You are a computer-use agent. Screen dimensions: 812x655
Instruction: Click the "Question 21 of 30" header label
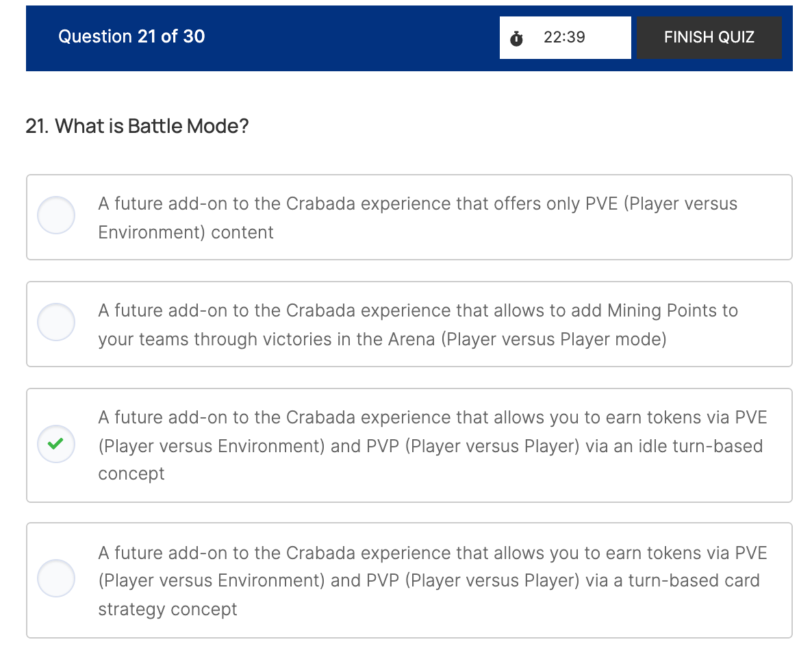(x=131, y=36)
